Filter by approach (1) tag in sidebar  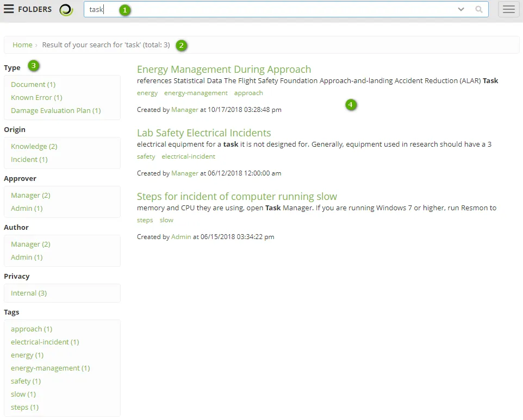32,329
